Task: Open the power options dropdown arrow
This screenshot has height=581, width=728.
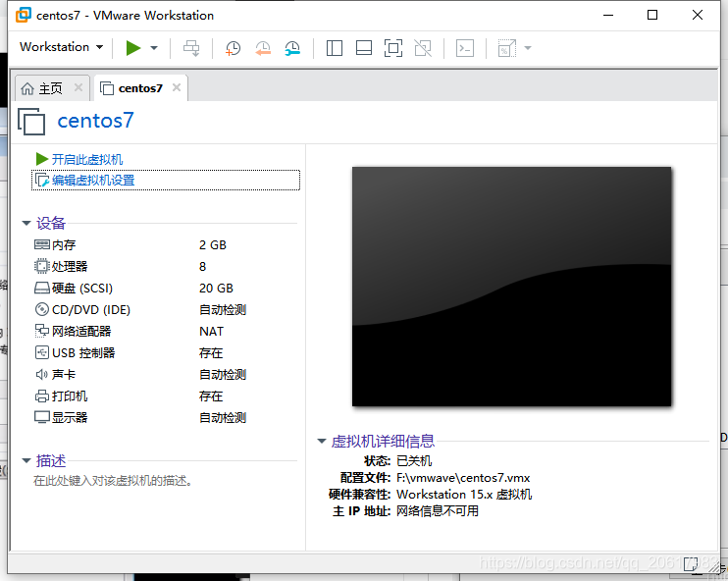Action: coord(154,47)
